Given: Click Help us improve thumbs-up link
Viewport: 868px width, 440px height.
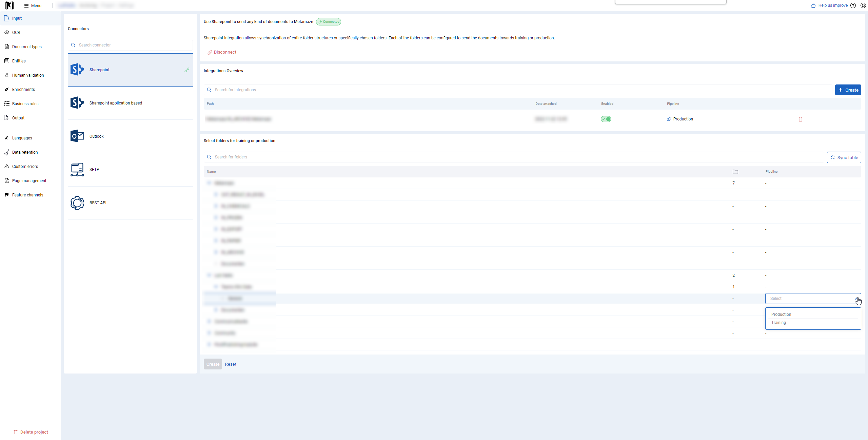Looking at the screenshot, I should coord(829,5).
